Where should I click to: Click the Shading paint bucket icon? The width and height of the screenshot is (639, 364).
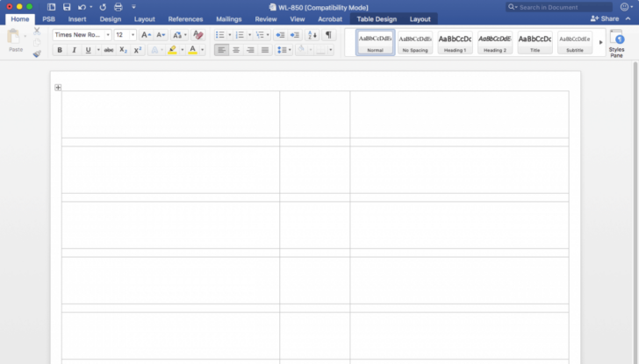click(x=301, y=50)
